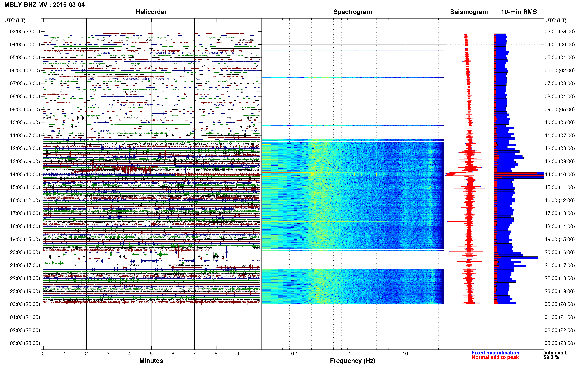Click right axis label '14:00 (10:00)'
This screenshot has height=368, width=588.
tap(560, 174)
